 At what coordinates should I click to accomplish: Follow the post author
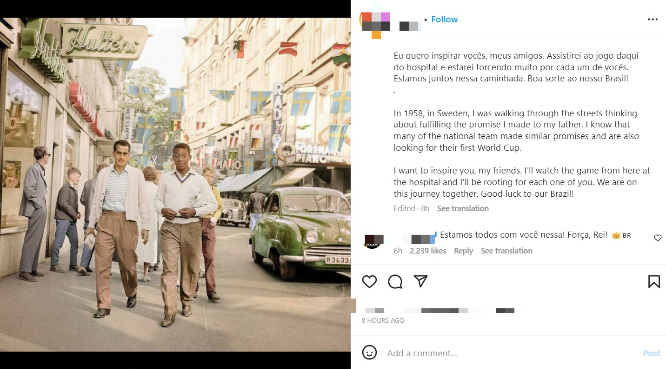click(x=444, y=19)
